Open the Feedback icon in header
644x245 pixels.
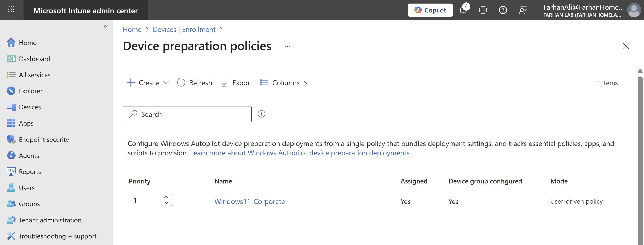523,10
